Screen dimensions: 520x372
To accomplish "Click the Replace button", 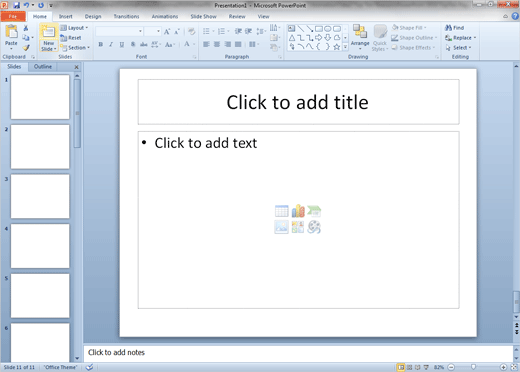I will pyautogui.click(x=461, y=38).
